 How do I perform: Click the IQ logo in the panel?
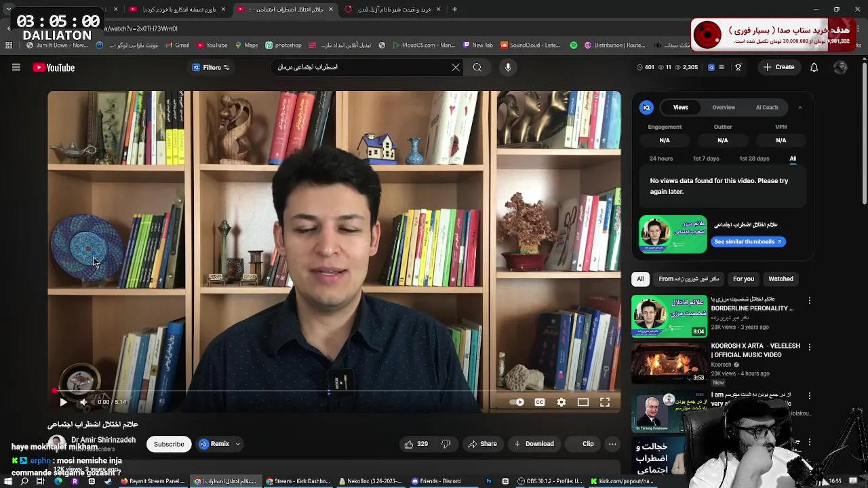pos(646,107)
